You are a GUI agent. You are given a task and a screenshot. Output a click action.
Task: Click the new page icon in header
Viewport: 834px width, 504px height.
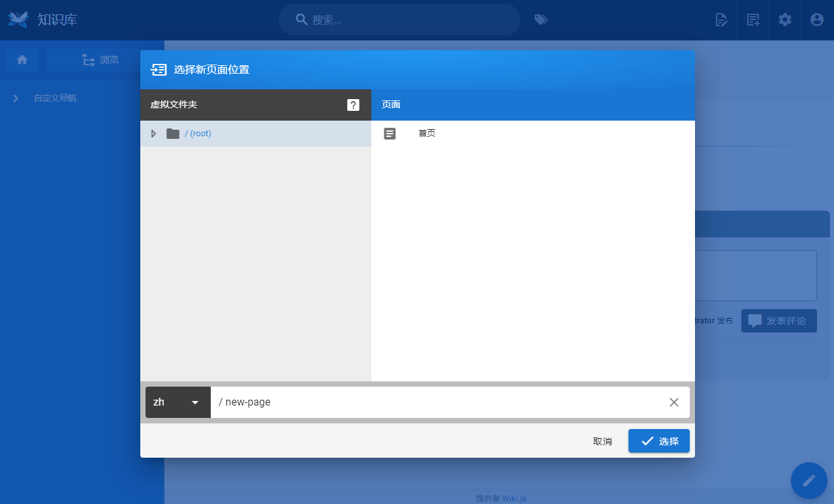753,20
